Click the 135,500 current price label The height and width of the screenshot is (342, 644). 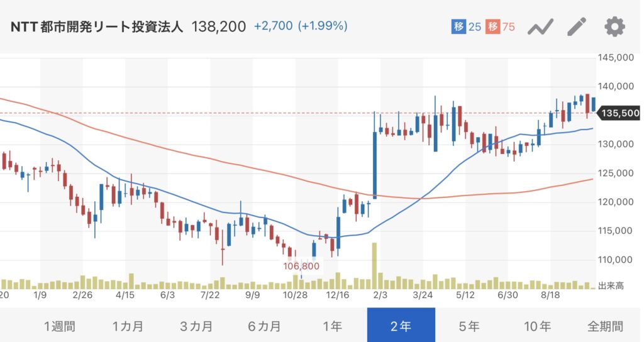[x=620, y=113]
